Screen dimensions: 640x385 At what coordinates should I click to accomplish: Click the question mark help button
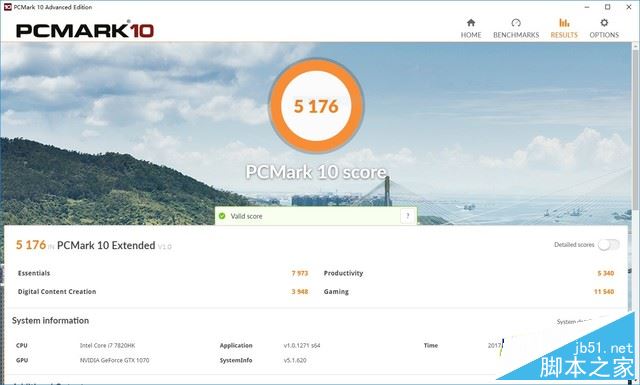click(407, 216)
